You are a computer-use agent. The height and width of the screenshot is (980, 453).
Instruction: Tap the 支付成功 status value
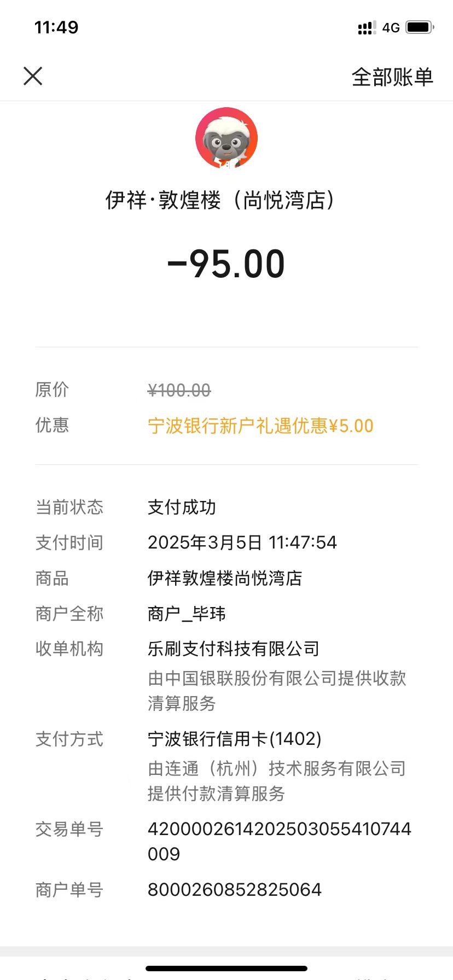coord(182,507)
